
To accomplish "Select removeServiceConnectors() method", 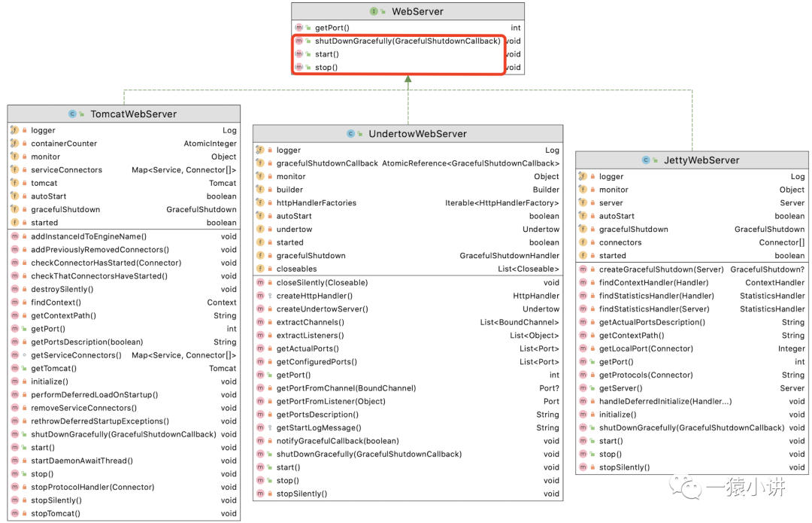I will tap(124, 408).
